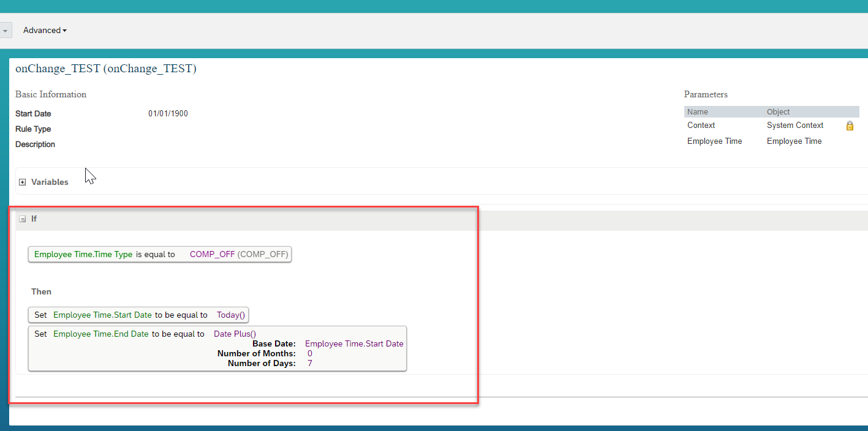868x431 pixels.
Task: Click the Variables section label
Action: tap(50, 182)
